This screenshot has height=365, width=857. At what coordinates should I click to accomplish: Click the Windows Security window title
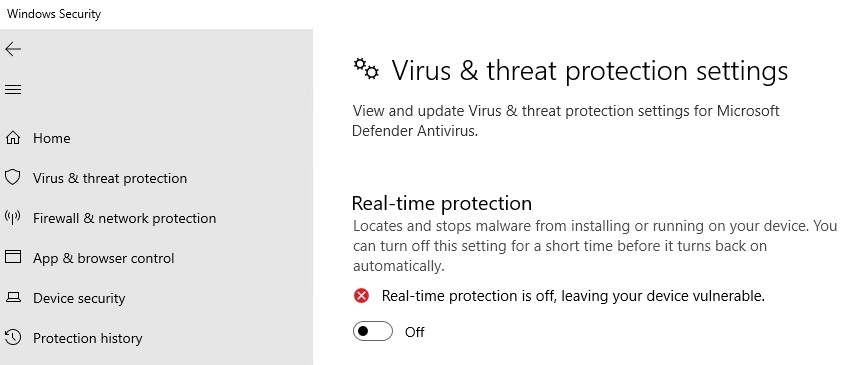pos(54,14)
